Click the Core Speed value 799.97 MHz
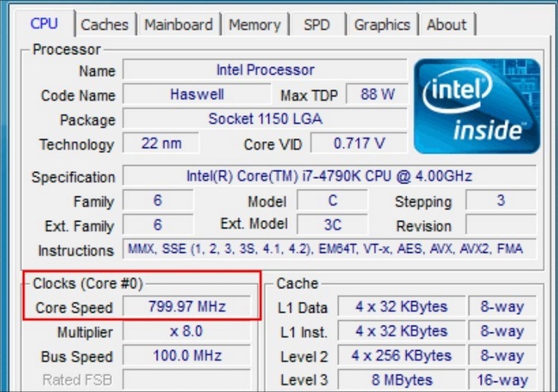This screenshot has height=392, width=558. tap(186, 307)
